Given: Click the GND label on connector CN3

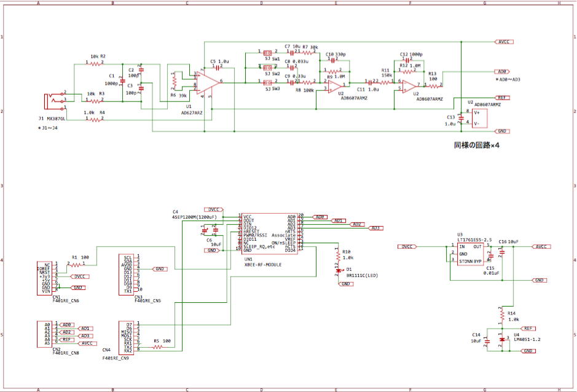Looking at the screenshot, I should point(160,269).
